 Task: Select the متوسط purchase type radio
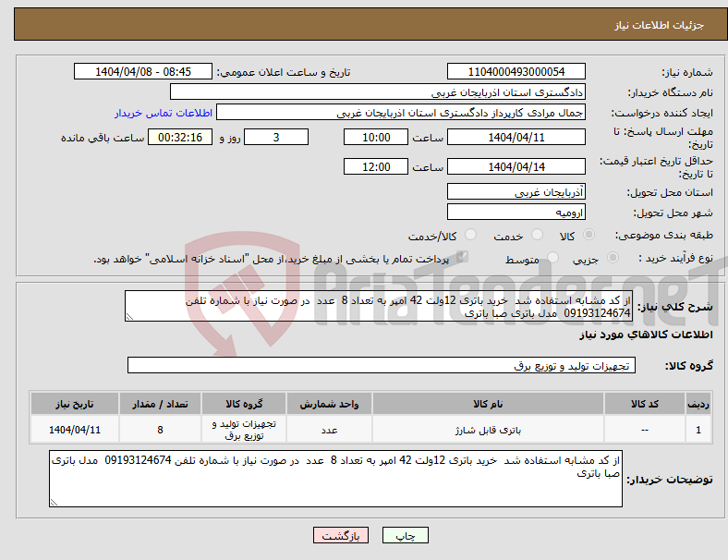(552, 257)
